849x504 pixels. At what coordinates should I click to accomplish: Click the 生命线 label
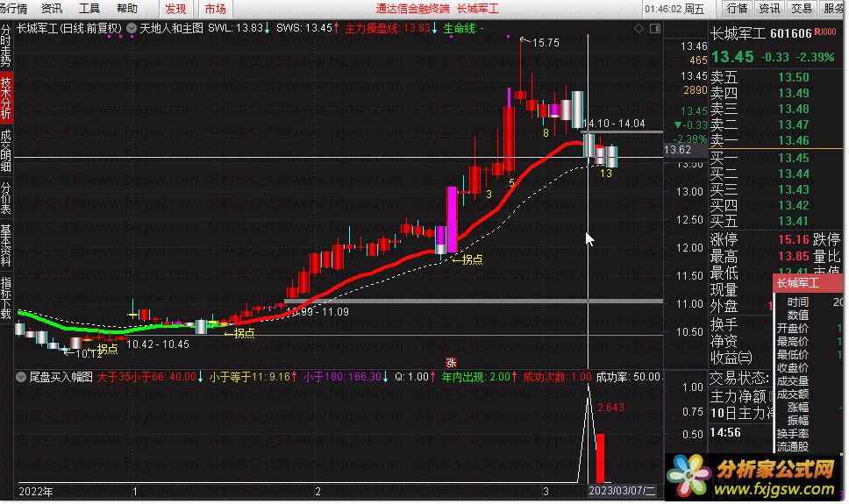pyautogui.click(x=463, y=28)
